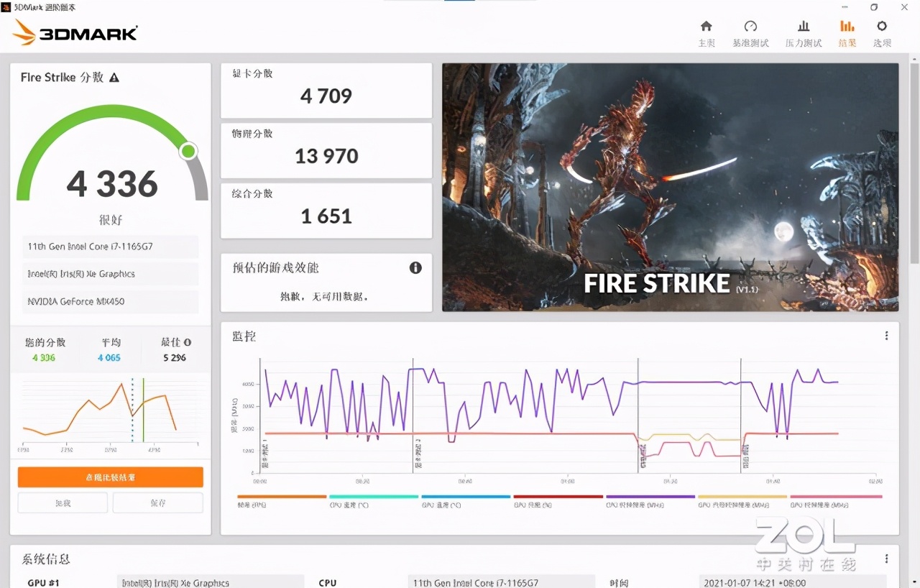Click the handle dot on the score gauge
The image size is (920, 588).
tap(188, 152)
